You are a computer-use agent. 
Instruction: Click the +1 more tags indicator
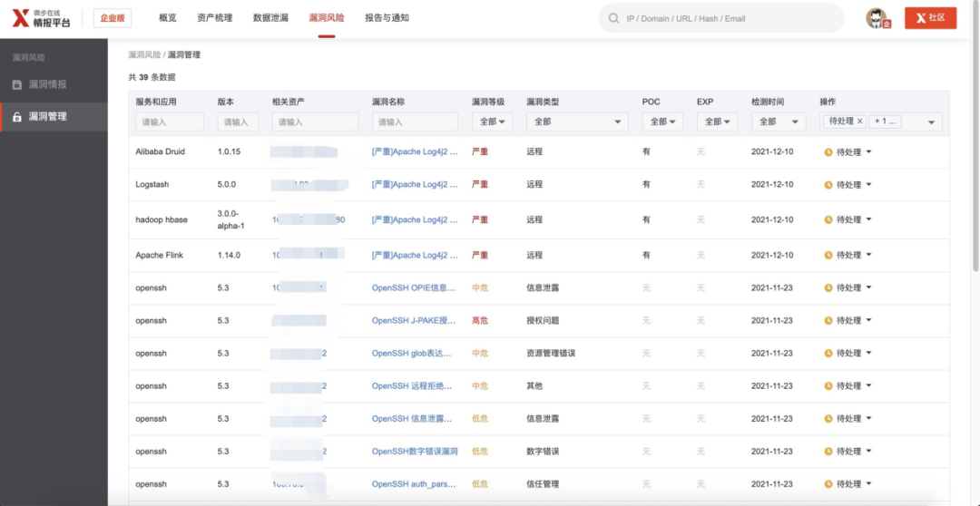click(x=887, y=122)
